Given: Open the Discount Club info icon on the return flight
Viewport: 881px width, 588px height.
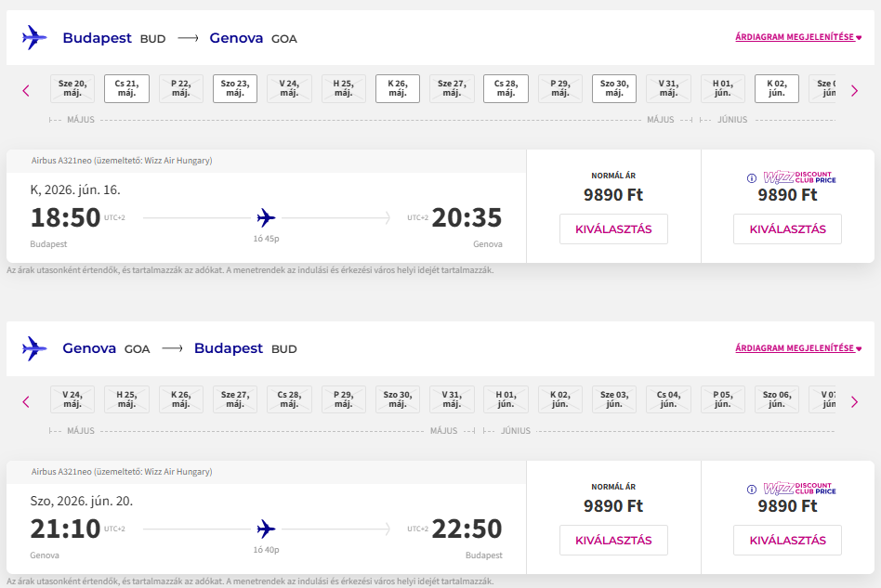Looking at the screenshot, I should click(752, 489).
